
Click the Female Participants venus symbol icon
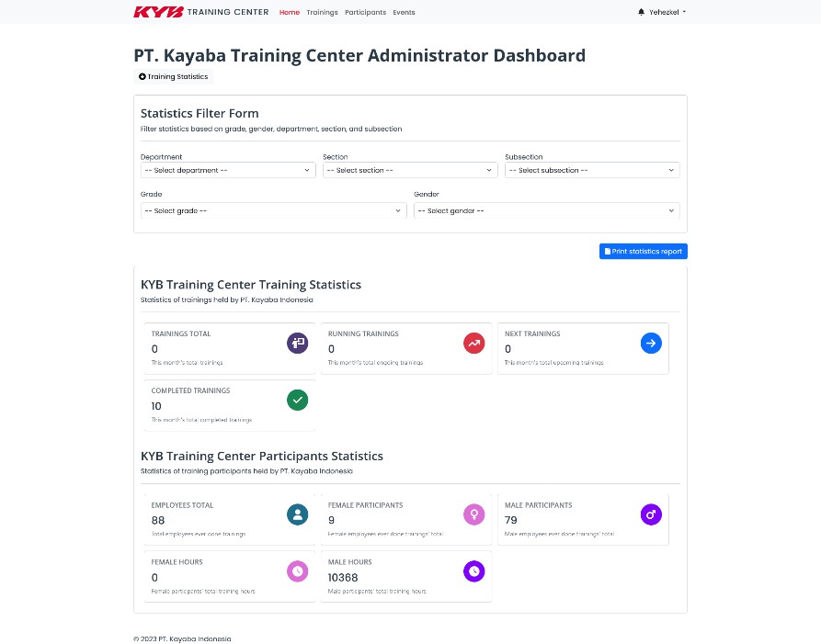point(473,514)
